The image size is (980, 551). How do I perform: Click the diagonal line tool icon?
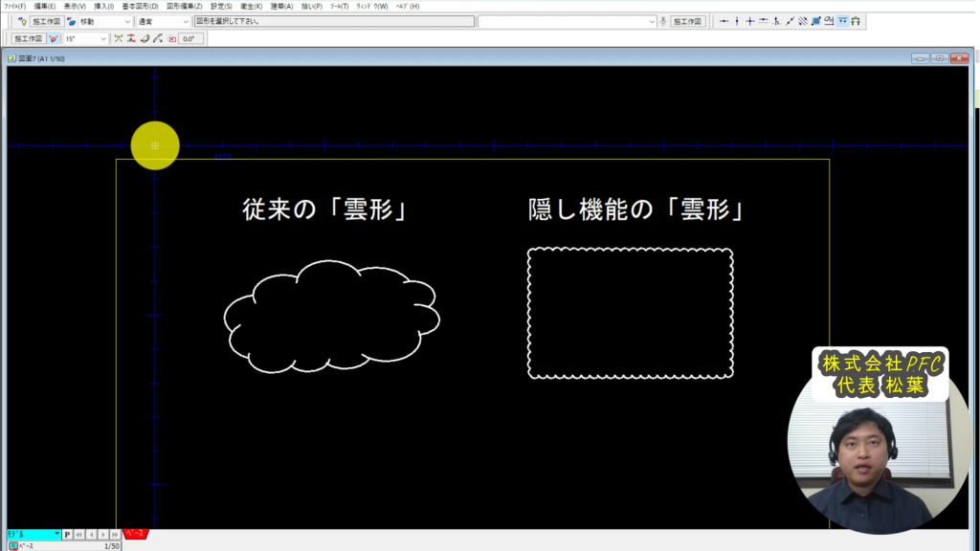[790, 21]
